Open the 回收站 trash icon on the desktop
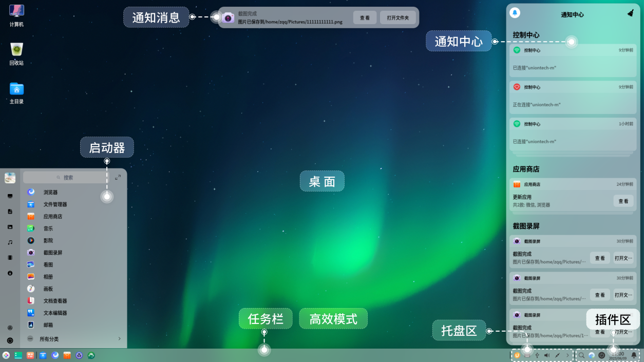The width and height of the screenshot is (644, 362). pyautogui.click(x=16, y=54)
